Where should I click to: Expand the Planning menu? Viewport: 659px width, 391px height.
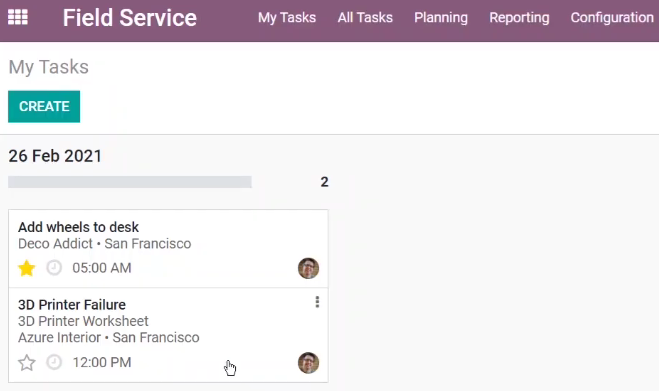(x=441, y=18)
